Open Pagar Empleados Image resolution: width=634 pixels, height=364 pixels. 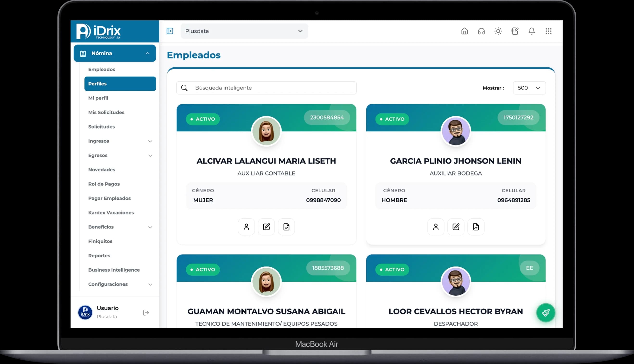point(109,198)
